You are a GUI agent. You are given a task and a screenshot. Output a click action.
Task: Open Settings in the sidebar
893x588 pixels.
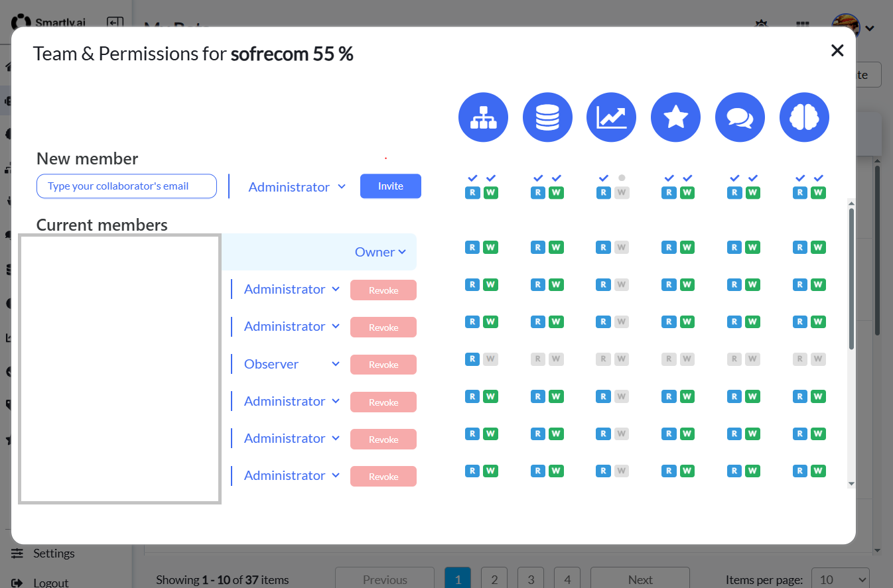[x=54, y=553]
